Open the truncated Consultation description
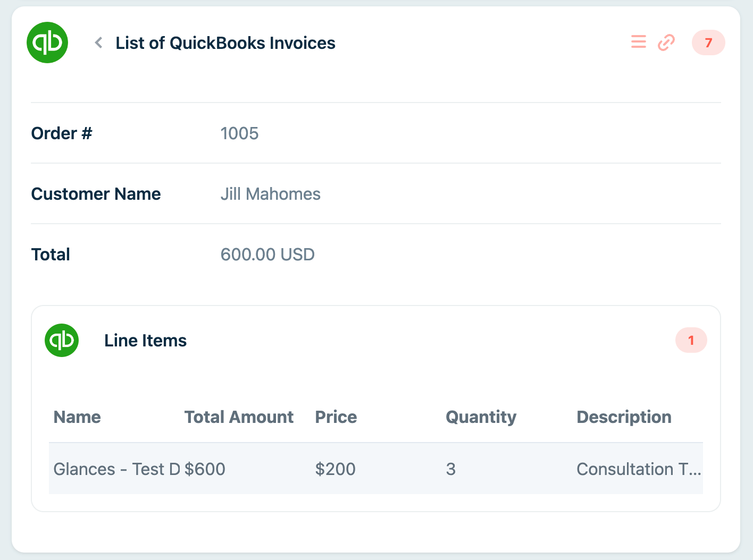 click(638, 469)
